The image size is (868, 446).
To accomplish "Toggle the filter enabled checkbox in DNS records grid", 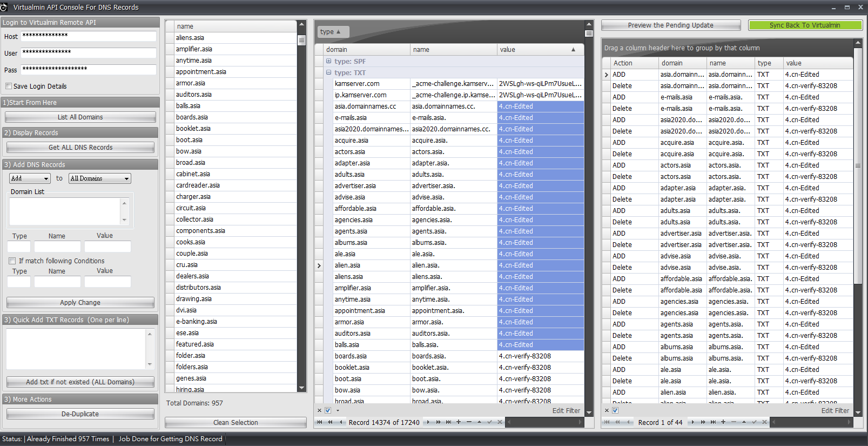I will [328, 410].
